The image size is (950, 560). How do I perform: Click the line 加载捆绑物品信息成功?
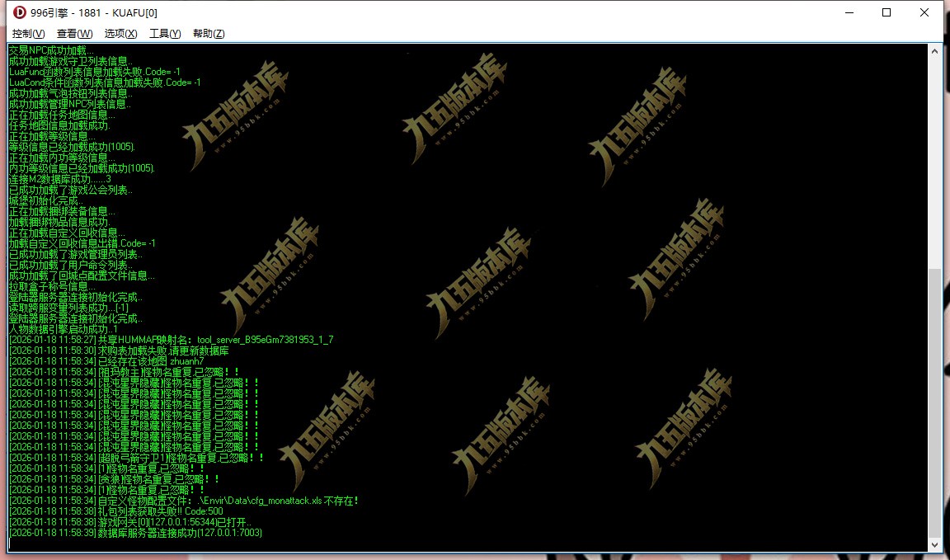pyautogui.click(x=59, y=222)
